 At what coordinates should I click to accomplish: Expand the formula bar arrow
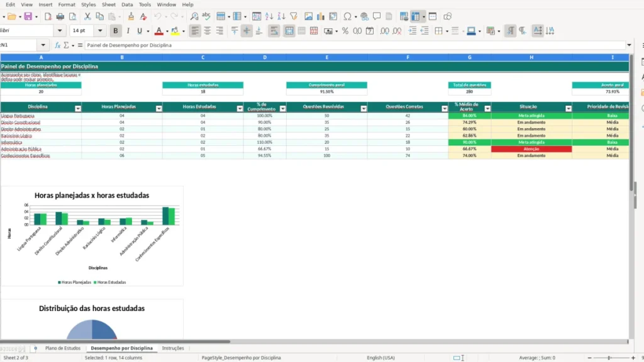tap(629, 45)
